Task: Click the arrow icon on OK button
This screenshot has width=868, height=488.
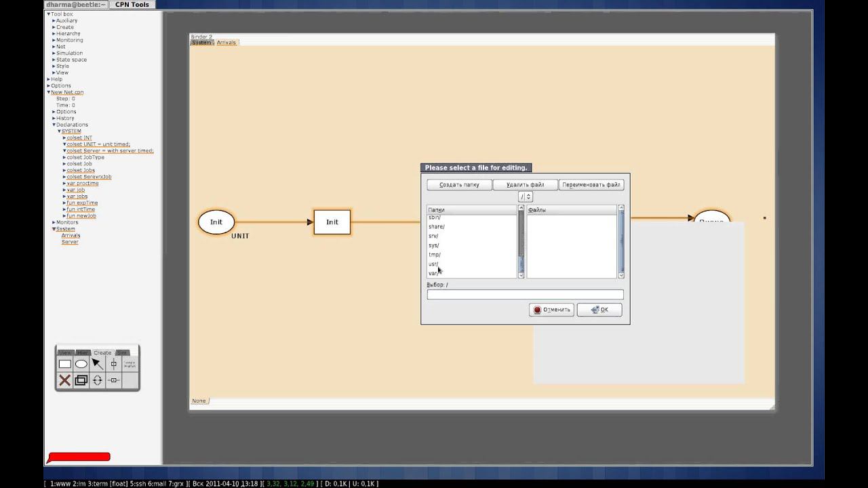Action: [595, 310]
